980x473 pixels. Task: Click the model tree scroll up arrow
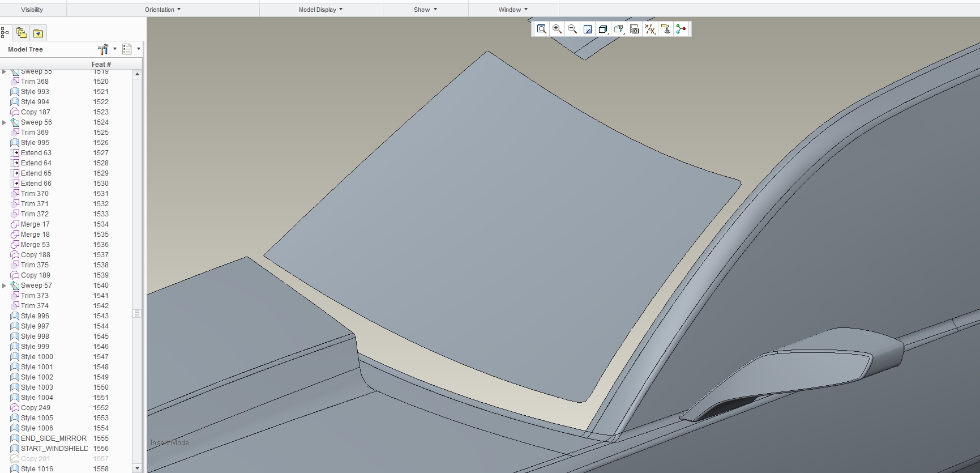coord(137,74)
